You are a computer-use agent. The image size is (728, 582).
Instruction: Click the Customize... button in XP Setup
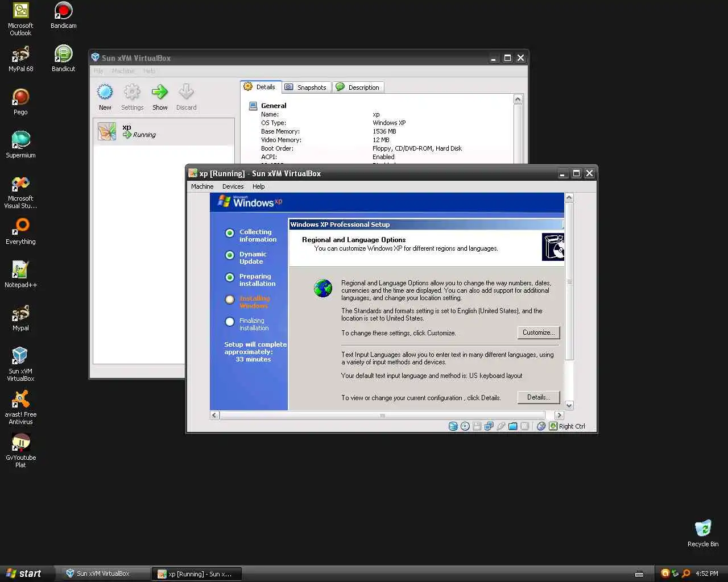539,332
